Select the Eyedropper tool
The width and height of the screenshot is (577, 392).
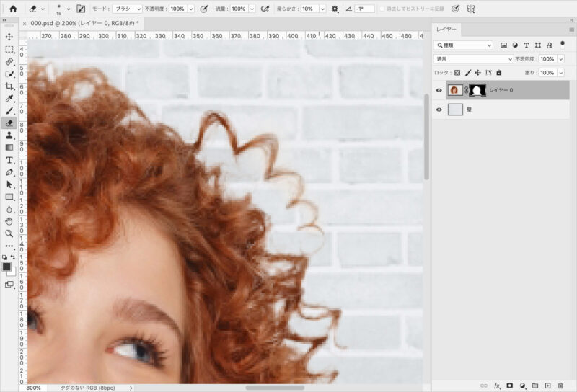point(9,99)
